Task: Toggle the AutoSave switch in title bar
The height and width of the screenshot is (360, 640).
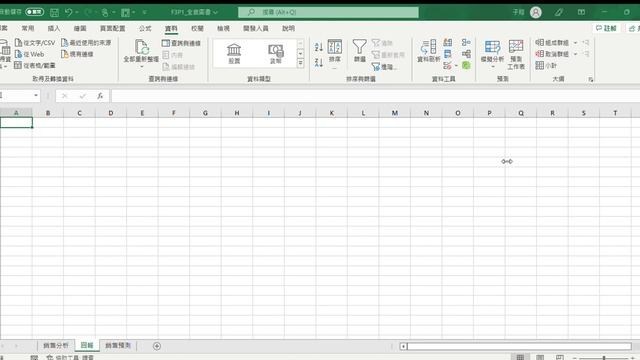Action: (34, 12)
